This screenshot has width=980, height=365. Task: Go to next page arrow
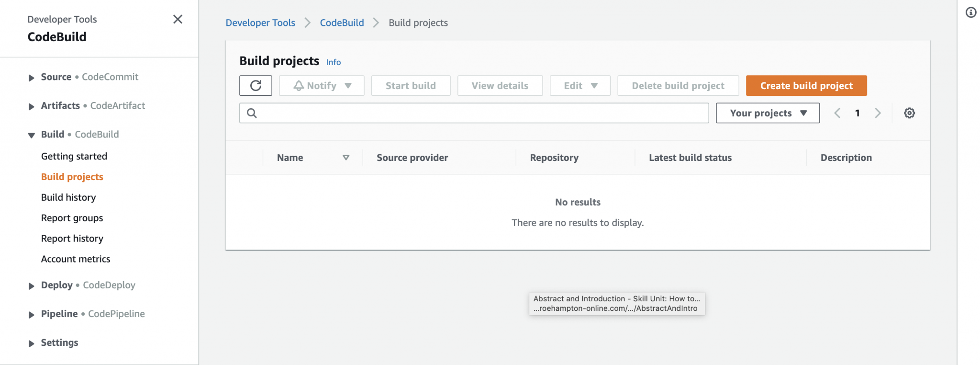[x=878, y=113]
